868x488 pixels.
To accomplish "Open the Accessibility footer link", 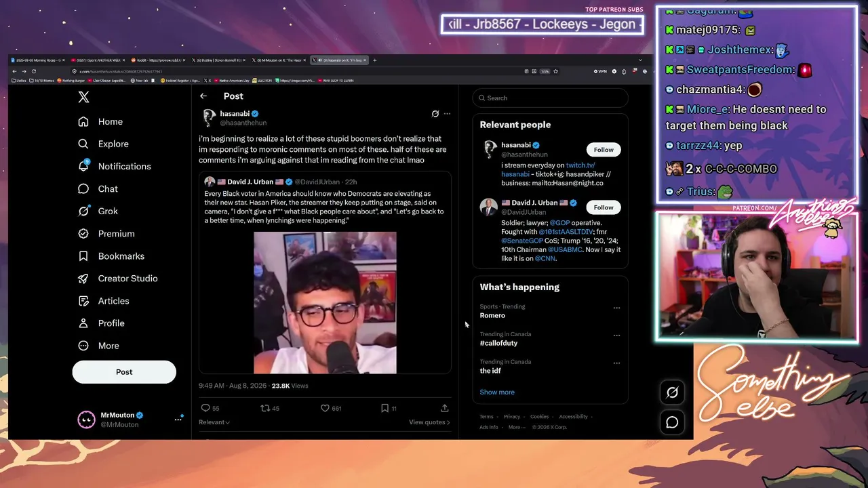I will [x=574, y=417].
